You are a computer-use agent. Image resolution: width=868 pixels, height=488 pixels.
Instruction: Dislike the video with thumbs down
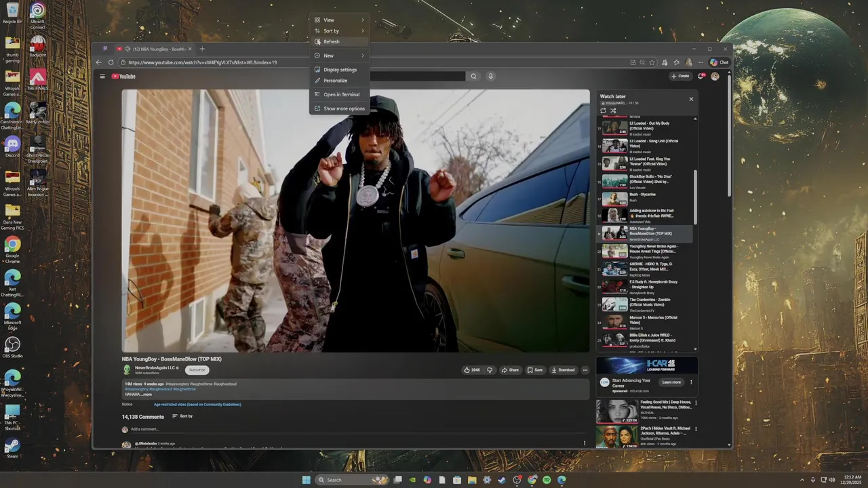tap(490, 370)
